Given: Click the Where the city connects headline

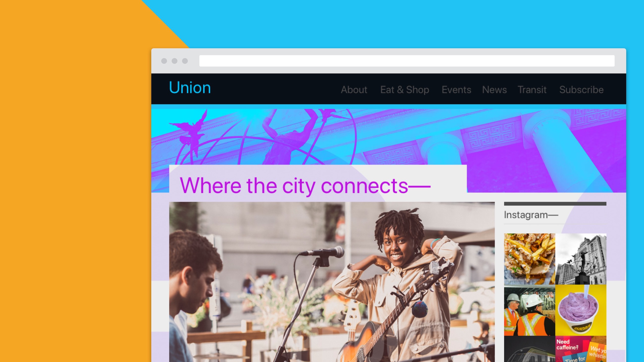Looking at the screenshot, I should 305,186.
